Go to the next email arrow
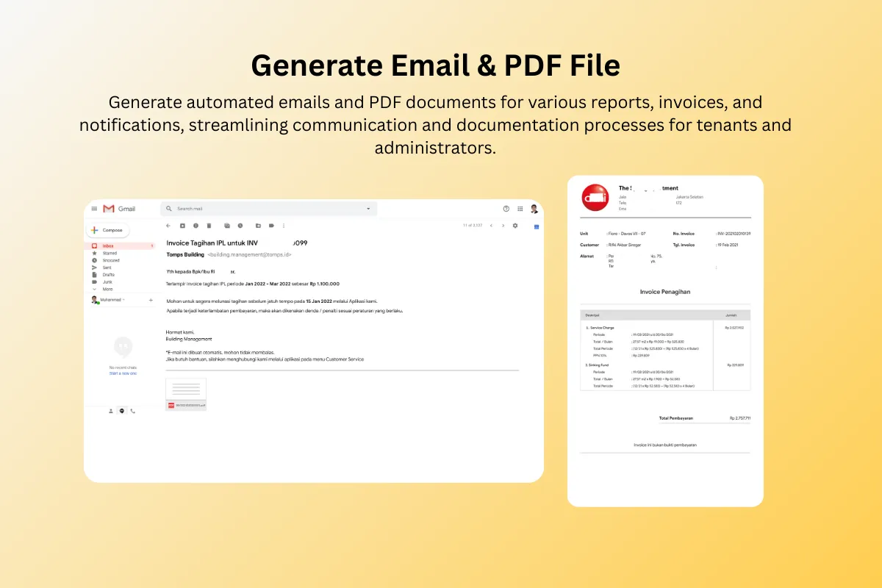The width and height of the screenshot is (882, 588). 503,226
